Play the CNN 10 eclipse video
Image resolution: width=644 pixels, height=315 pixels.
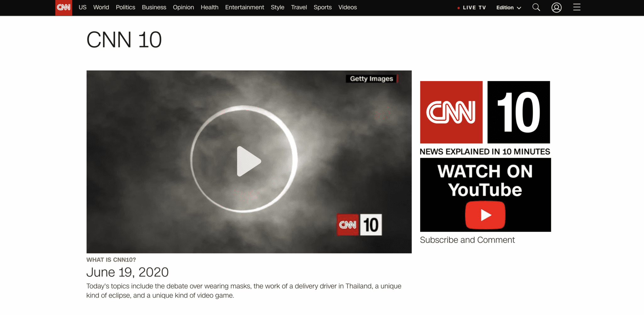pyautogui.click(x=249, y=161)
